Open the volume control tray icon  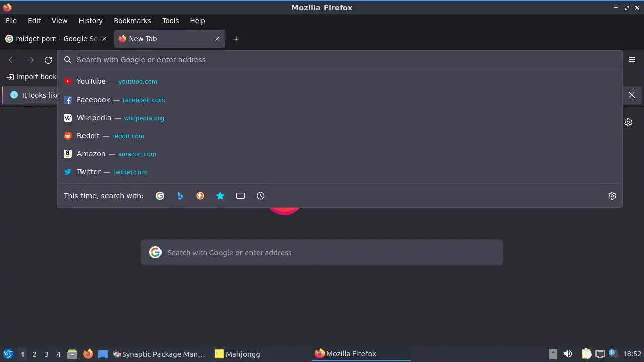tap(568, 354)
